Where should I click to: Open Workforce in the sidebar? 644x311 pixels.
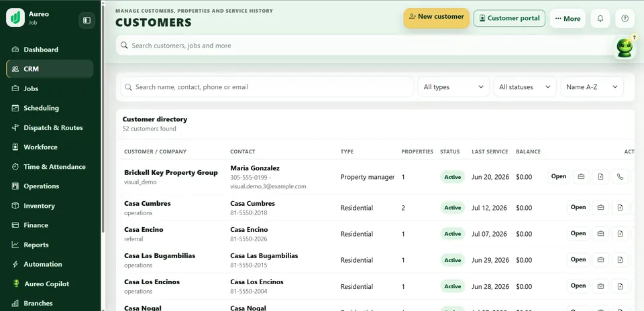pos(50,147)
